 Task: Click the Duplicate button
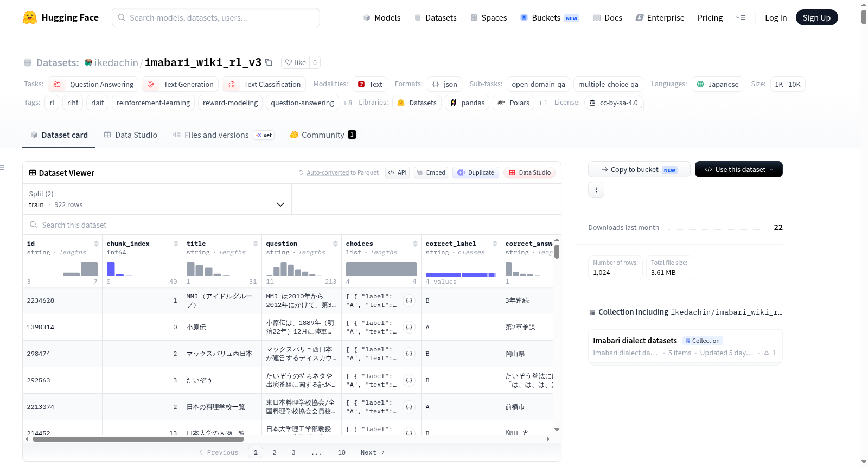coord(476,172)
